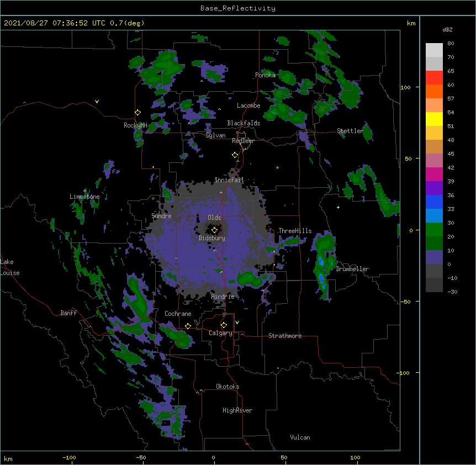This screenshot has width=476, height=465.
Task: Pick the light blue swatch between 33 and 30 dBZ
Action: [x=434, y=215]
